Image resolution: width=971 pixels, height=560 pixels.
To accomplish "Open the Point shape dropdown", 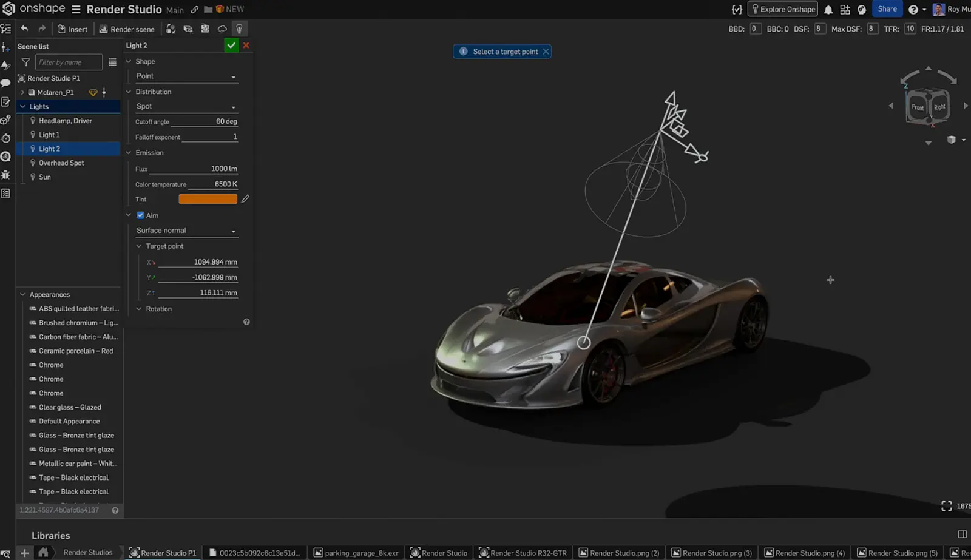I will tap(186, 76).
